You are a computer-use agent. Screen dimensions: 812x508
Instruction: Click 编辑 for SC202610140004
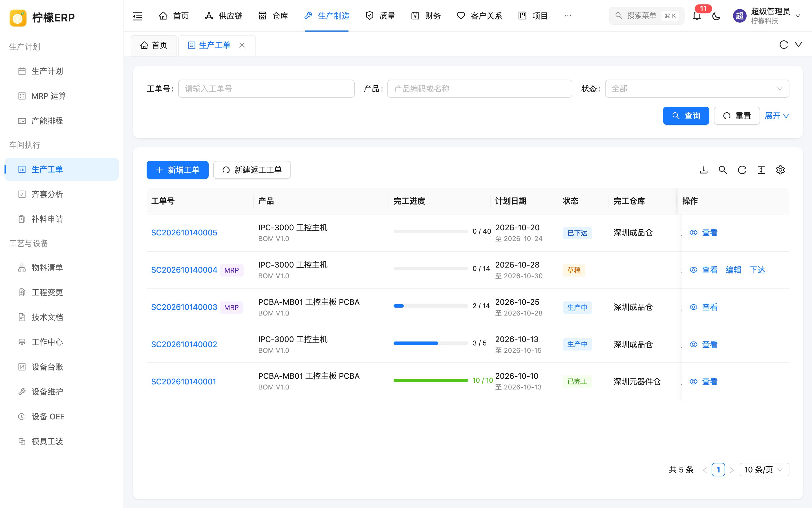[x=734, y=270]
